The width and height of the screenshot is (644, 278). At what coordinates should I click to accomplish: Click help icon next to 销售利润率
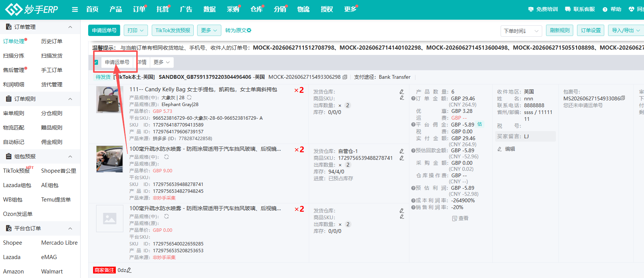413,207
